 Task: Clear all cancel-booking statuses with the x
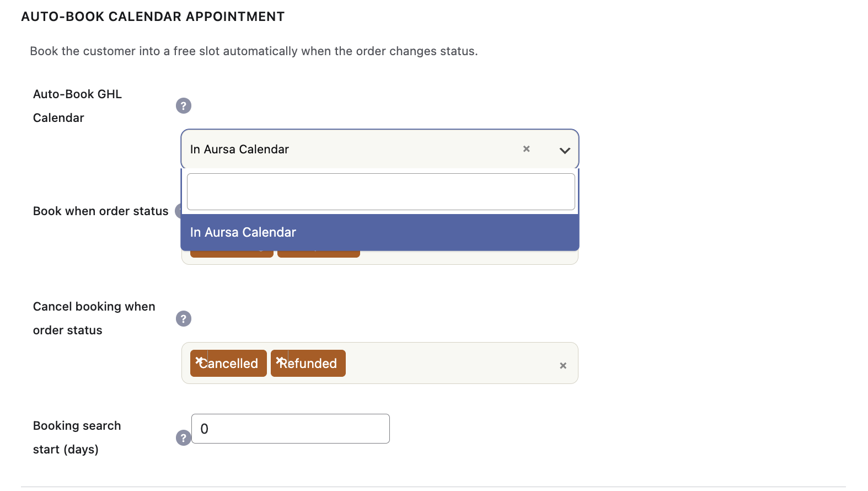563,365
